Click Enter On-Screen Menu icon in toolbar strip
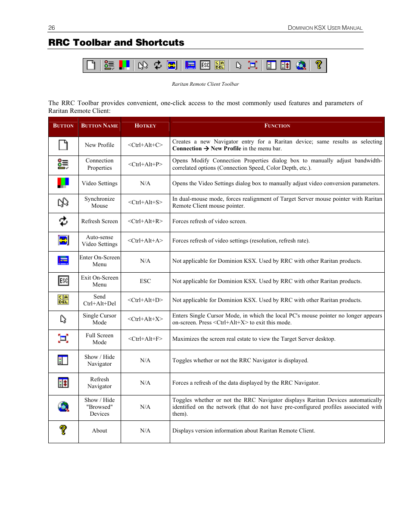This screenshot has width=411, height=532. click(190, 65)
